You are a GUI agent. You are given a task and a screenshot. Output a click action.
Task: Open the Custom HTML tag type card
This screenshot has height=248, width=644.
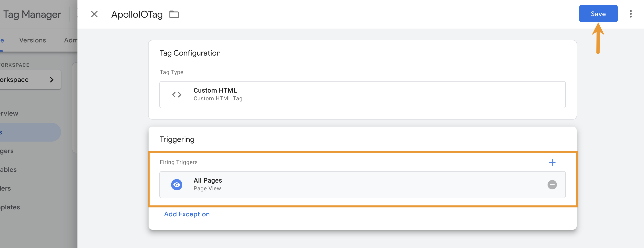click(x=362, y=95)
